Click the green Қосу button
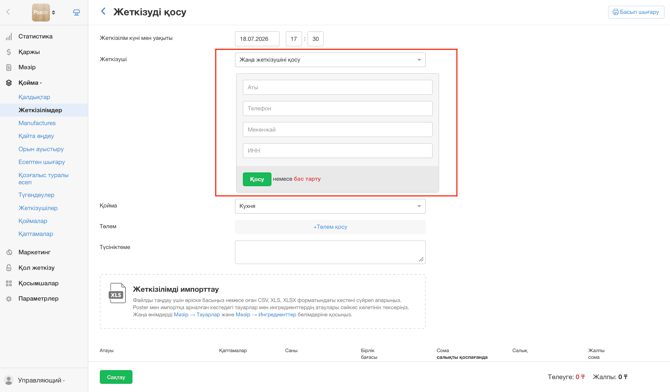Image resolution: width=670 pixels, height=392 pixels. 257,179
